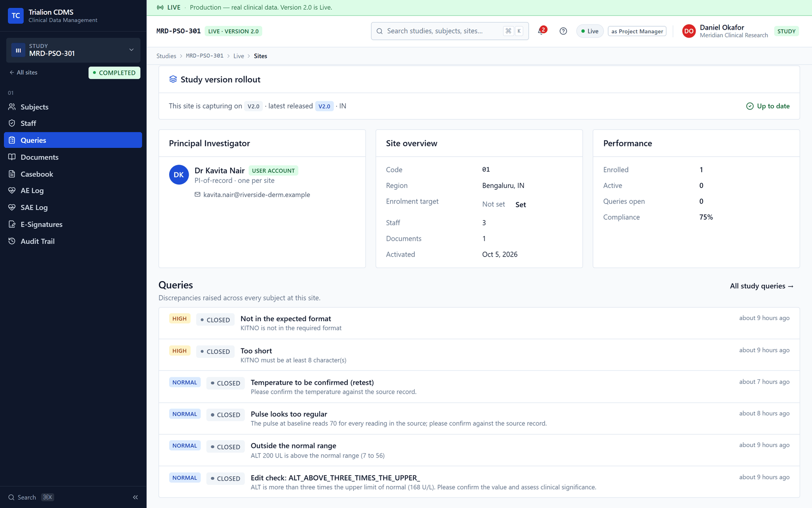Click the envelope icon beside Kavita's email
The image size is (812, 508).
pyautogui.click(x=198, y=194)
